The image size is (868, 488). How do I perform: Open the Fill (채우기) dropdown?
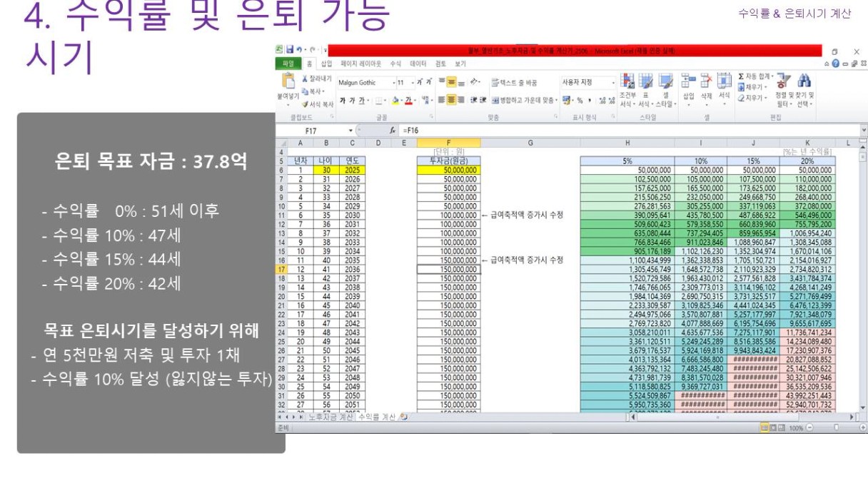tap(752, 87)
